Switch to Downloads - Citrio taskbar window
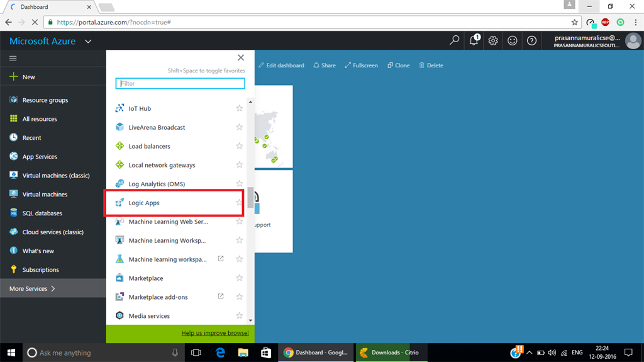Image resolution: width=644 pixels, height=362 pixels. pos(391,353)
